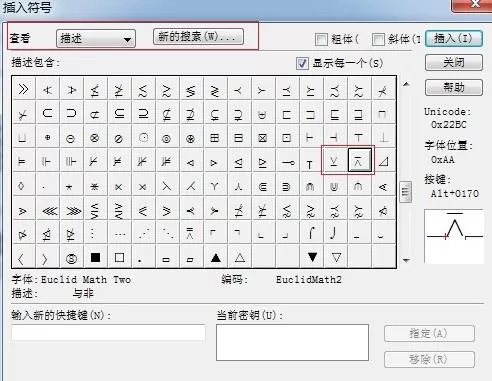
Task: Pick the squared minus ⊟ symbol
Action: point(239,138)
